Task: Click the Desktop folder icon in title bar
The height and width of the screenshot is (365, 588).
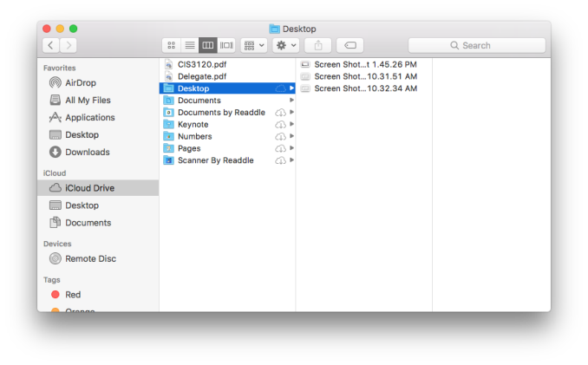Action: pos(275,29)
